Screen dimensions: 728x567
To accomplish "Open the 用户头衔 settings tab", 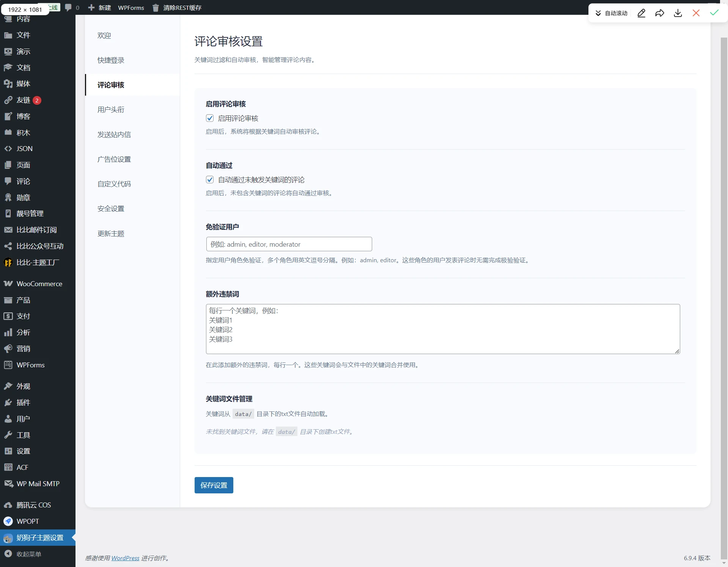I will (x=132, y=110).
